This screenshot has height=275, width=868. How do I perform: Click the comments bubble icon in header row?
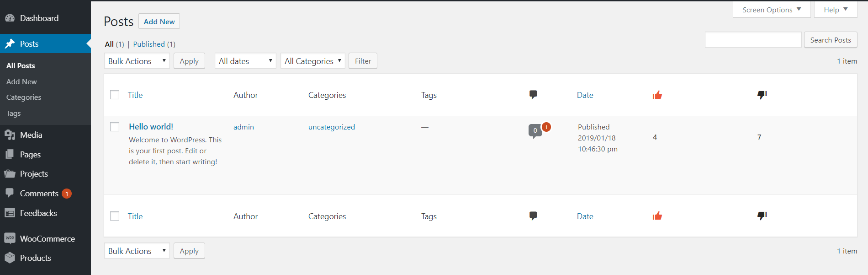[533, 95]
